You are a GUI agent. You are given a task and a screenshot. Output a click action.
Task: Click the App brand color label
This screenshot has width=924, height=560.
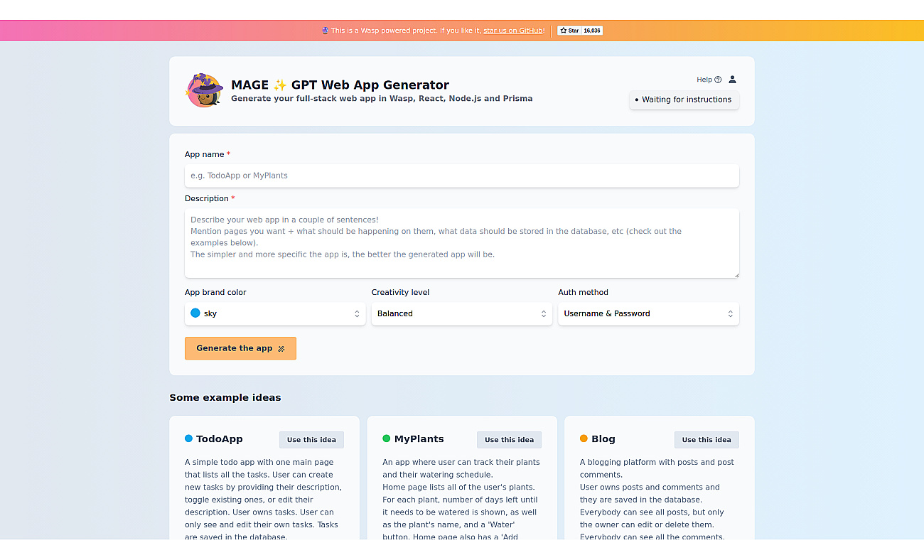pyautogui.click(x=215, y=292)
